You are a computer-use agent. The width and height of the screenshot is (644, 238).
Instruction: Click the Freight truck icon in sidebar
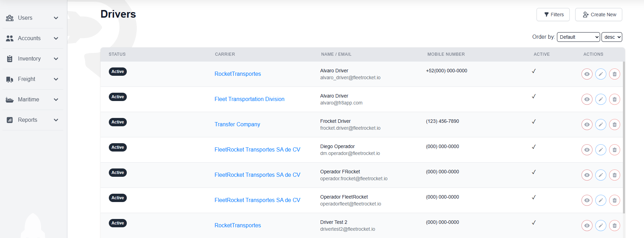tap(10, 79)
